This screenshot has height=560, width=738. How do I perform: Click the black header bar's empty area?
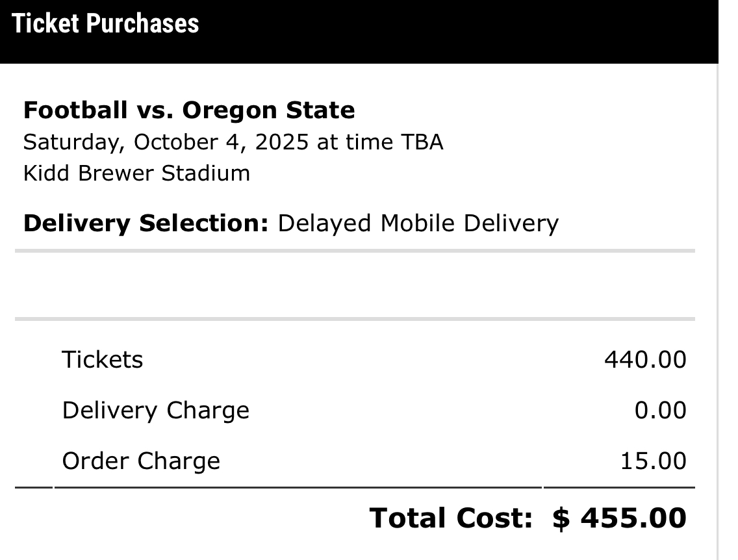coord(455,31)
